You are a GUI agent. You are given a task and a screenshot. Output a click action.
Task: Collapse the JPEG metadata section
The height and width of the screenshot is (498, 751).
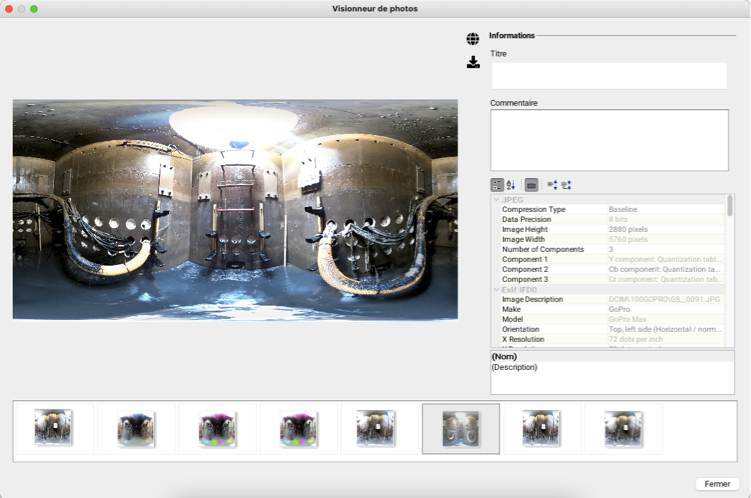495,200
